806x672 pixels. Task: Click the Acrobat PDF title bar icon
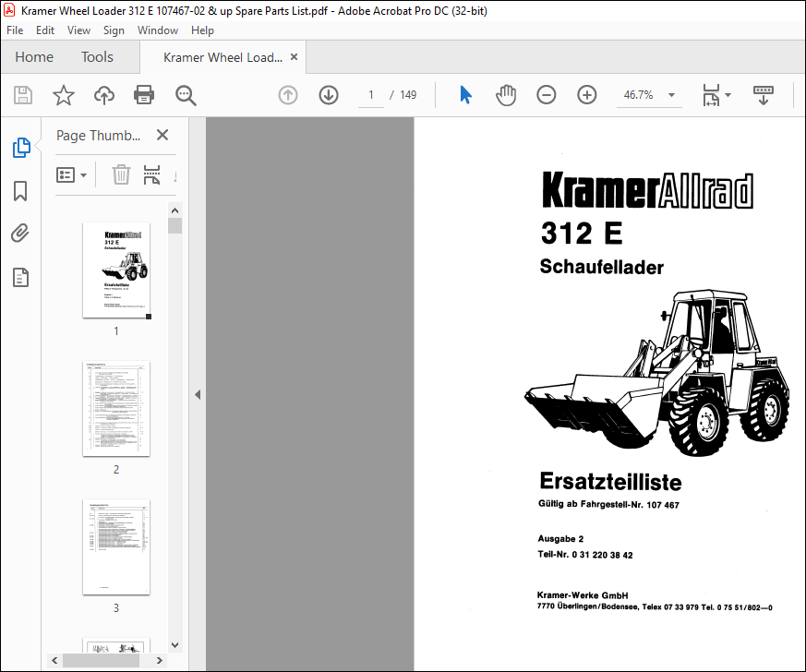(x=9, y=10)
